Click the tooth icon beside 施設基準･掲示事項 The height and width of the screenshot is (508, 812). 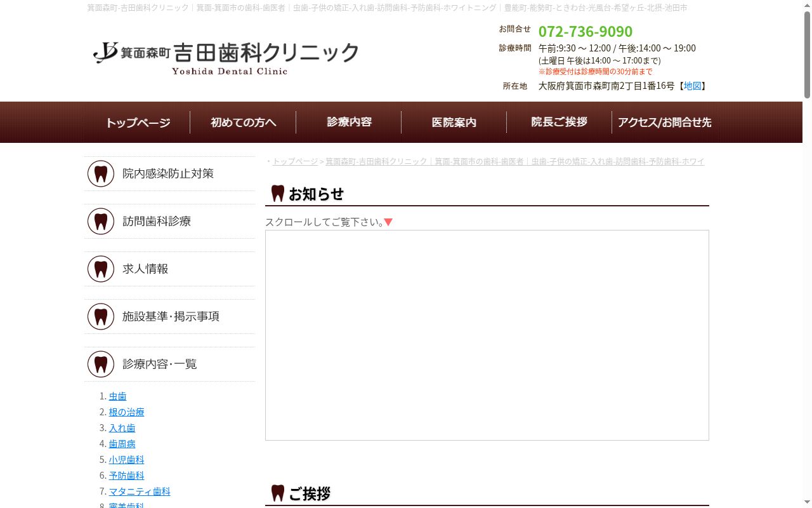point(101,317)
